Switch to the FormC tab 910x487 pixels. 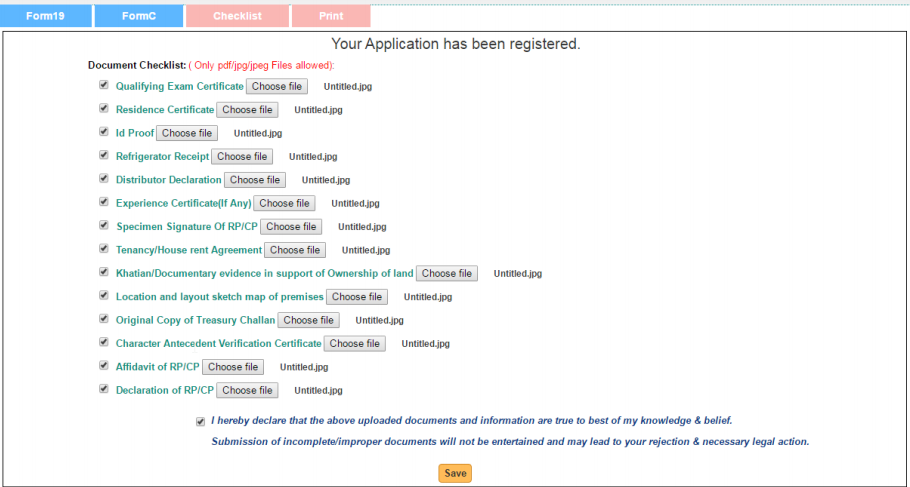(x=139, y=16)
